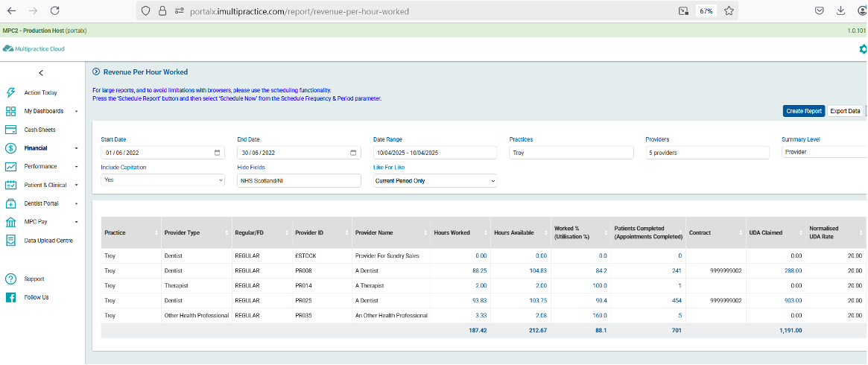The width and height of the screenshot is (868, 365).
Task: Sort table by UDA Claimed column
Action: click(776, 233)
